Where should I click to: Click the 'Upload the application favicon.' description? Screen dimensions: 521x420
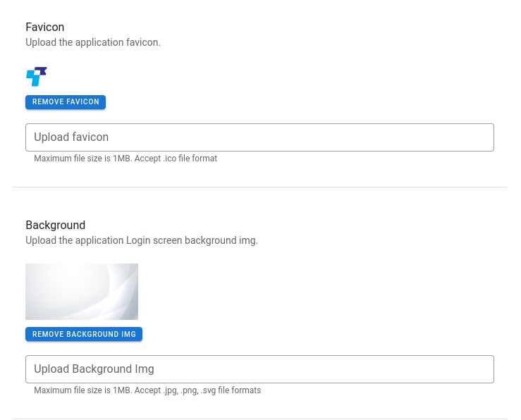tap(93, 42)
